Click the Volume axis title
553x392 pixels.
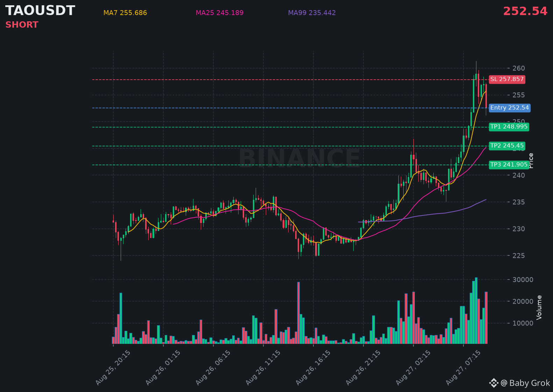(539, 307)
